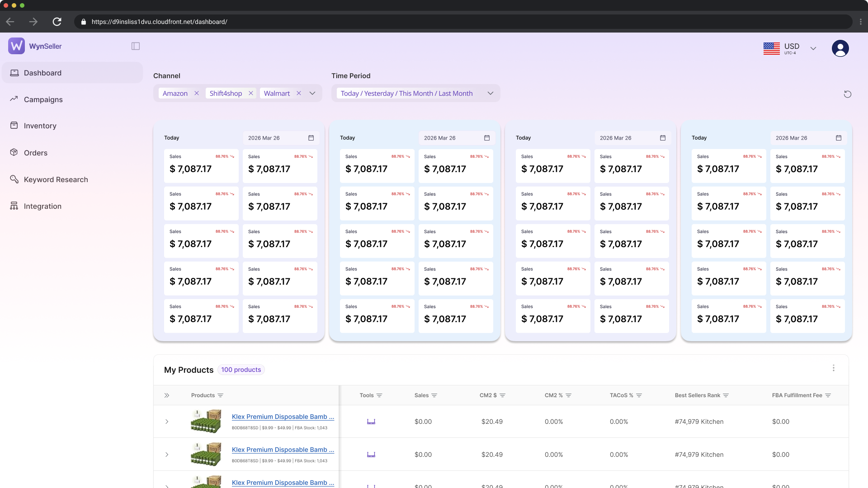Expand the first Klex product row

click(x=167, y=422)
